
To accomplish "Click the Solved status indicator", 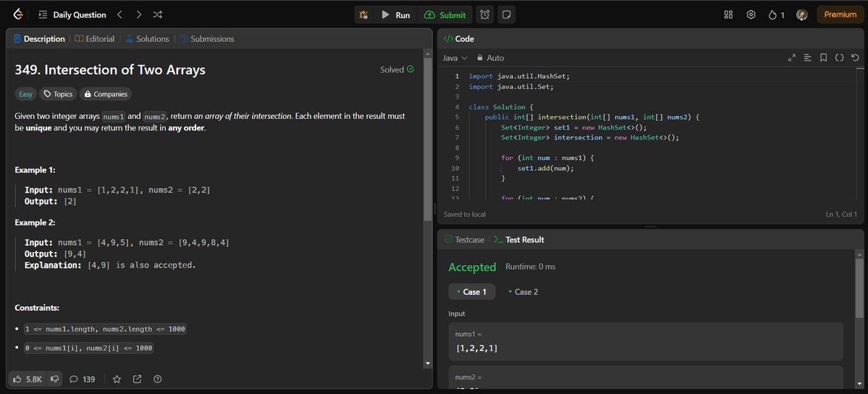I will tap(397, 70).
